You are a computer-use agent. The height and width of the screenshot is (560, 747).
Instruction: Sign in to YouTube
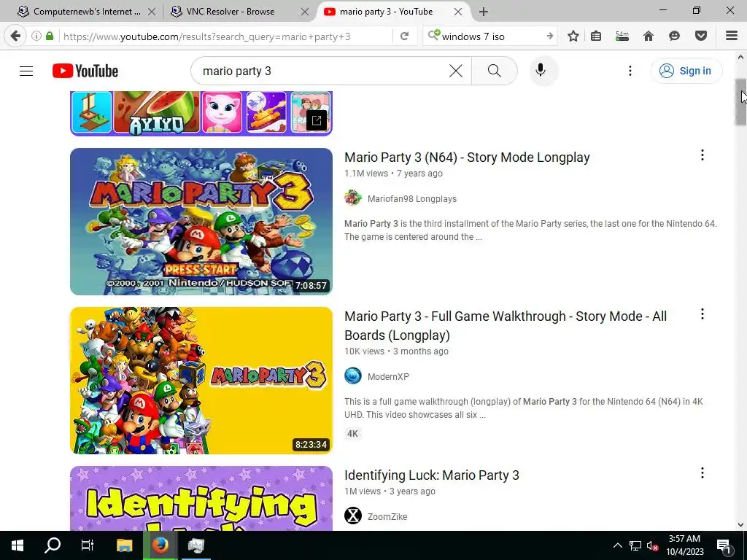tap(686, 71)
